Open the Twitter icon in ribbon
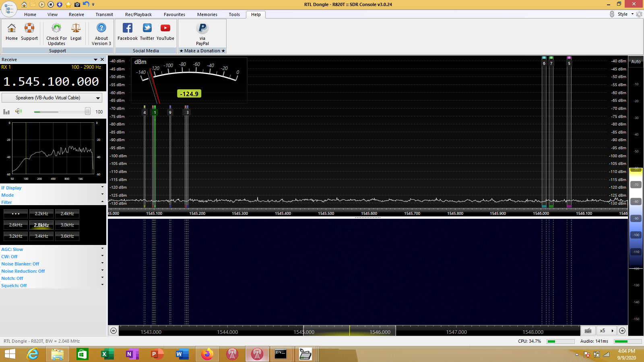The image size is (644, 362). pos(147,29)
